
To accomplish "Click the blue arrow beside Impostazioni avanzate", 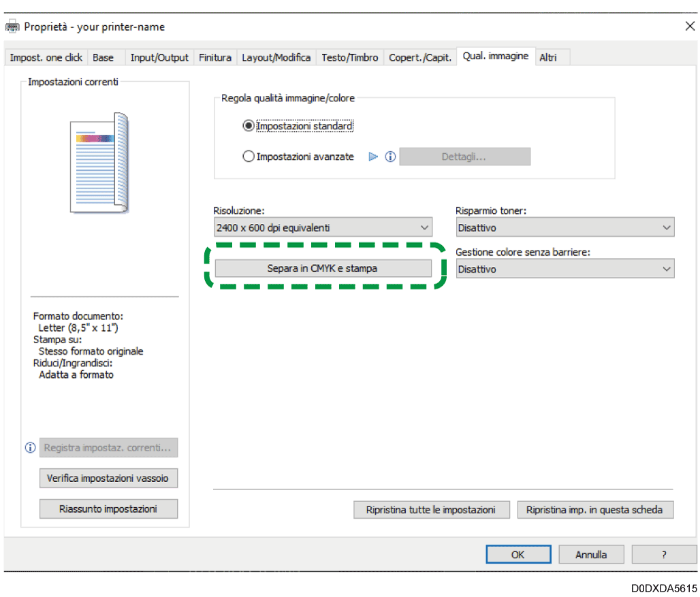I will point(372,157).
